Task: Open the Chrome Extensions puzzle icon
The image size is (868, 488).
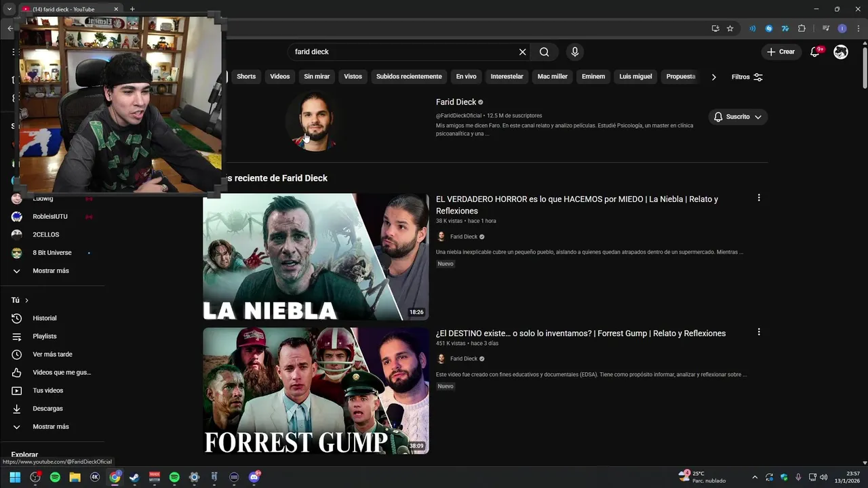Action: pos(802,28)
